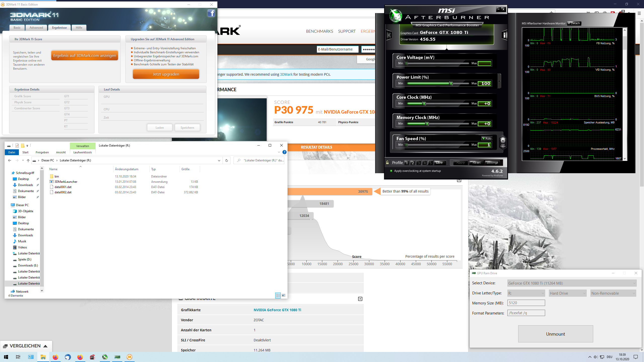
Task: Open the User Define fan gear icon
Action: (x=503, y=142)
